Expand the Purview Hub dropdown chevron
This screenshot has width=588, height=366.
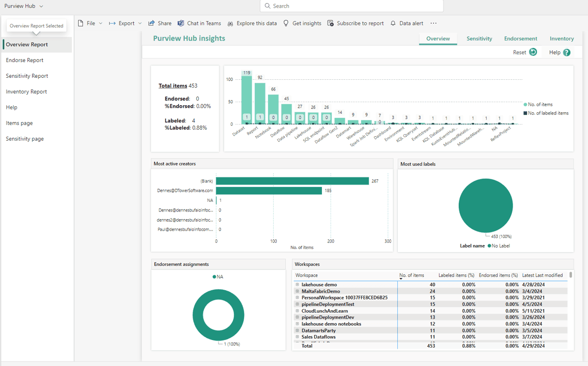click(x=41, y=7)
